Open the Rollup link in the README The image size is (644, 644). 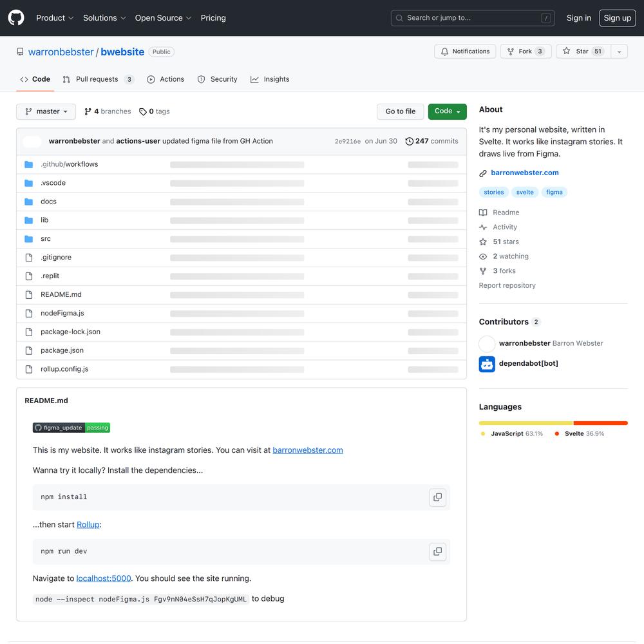[x=88, y=525]
